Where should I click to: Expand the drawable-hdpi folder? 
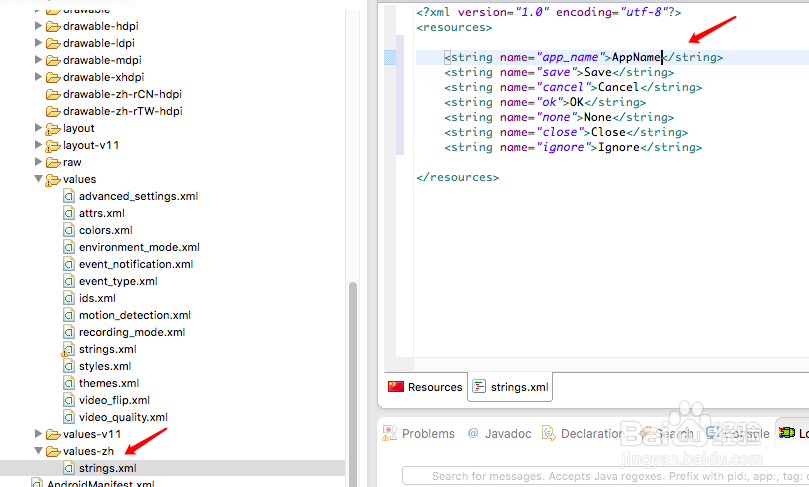[38, 25]
